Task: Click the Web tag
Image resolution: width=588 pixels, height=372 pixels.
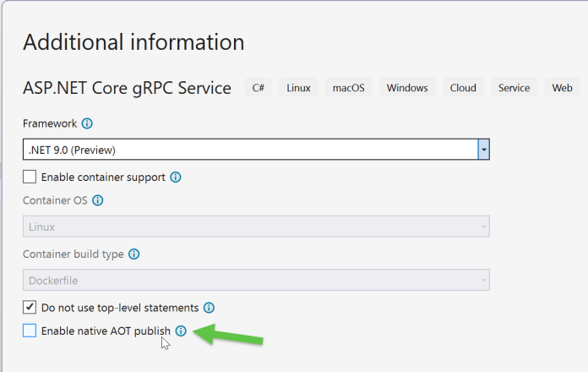Action: [x=562, y=87]
